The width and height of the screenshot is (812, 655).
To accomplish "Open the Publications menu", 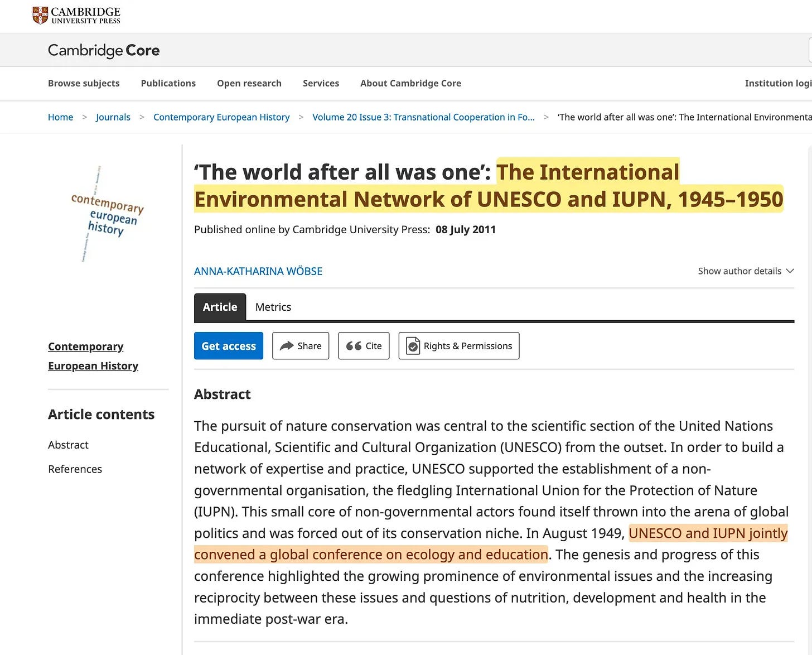I will tap(168, 83).
